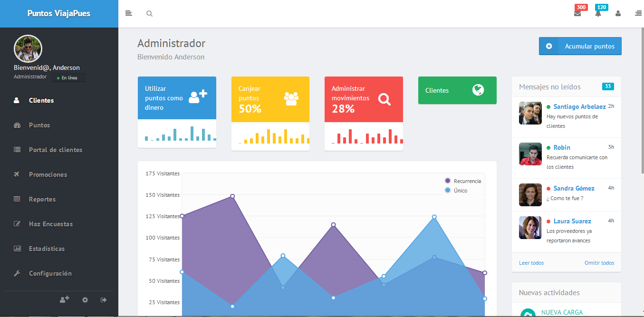
Task: Click Laura Suarez's avatar thumbnail
Action: [530, 228]
